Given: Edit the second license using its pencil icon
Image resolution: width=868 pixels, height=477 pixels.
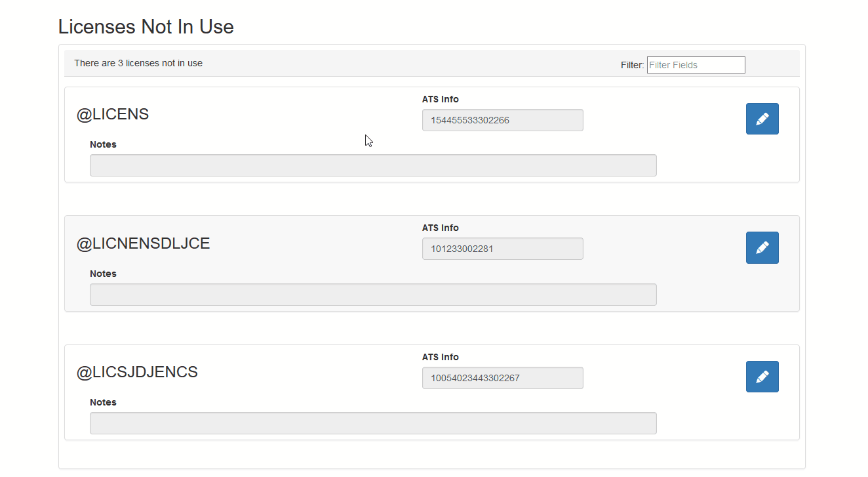Looking at the screenshot, I should [x=762, y=247].
